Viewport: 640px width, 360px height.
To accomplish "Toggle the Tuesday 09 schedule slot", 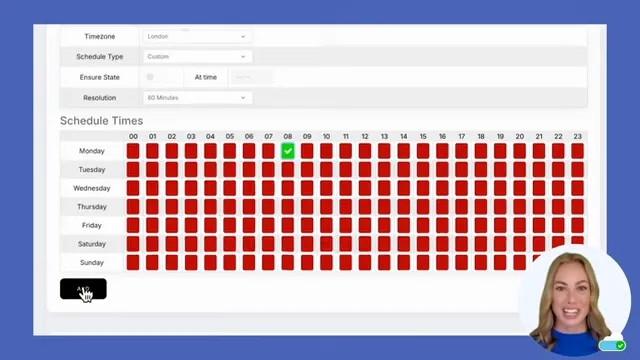I will click(x=307, y=169).
